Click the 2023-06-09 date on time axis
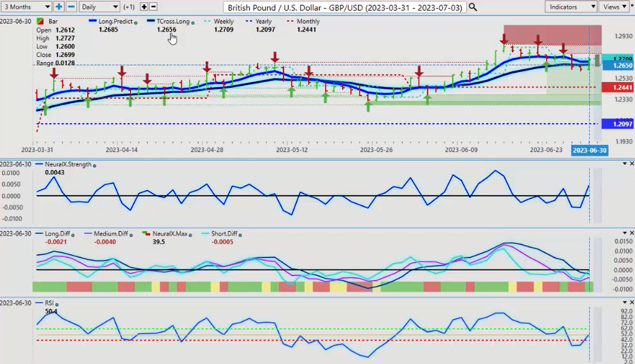The image size is (635, 364). 461,150
